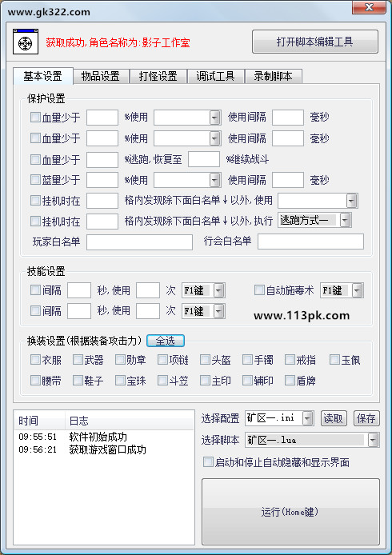Viewport: 392px width, 555px height.
Task: Open the script editing tool (打开脚本编辑工具)
Action: point(315,42)
